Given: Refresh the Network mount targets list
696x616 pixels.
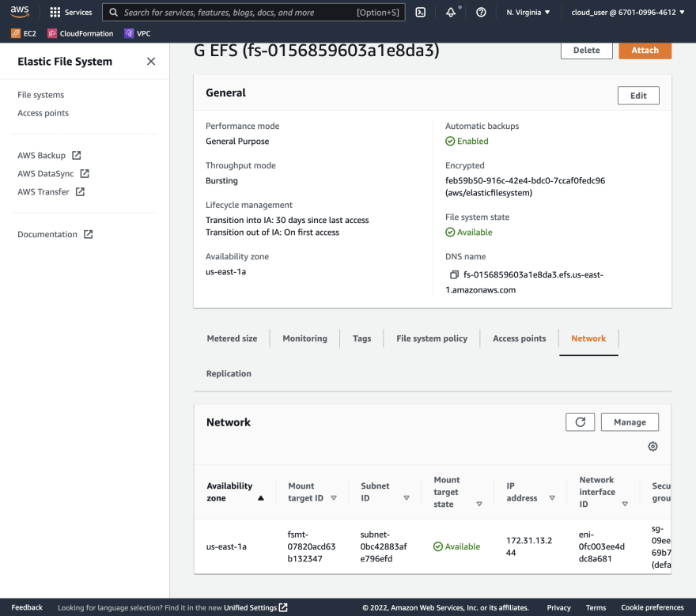Looking at the screenshot, I should [x=580, y=421].
